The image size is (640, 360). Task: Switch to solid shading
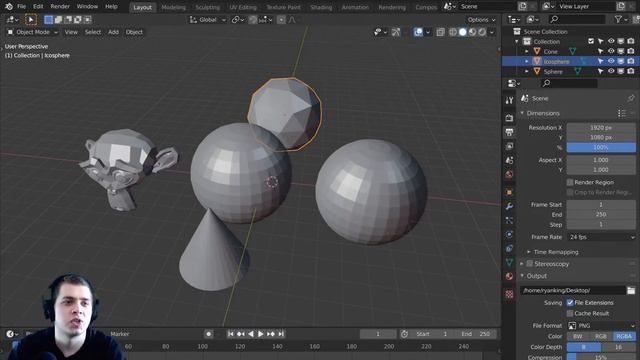coord(462,32)
